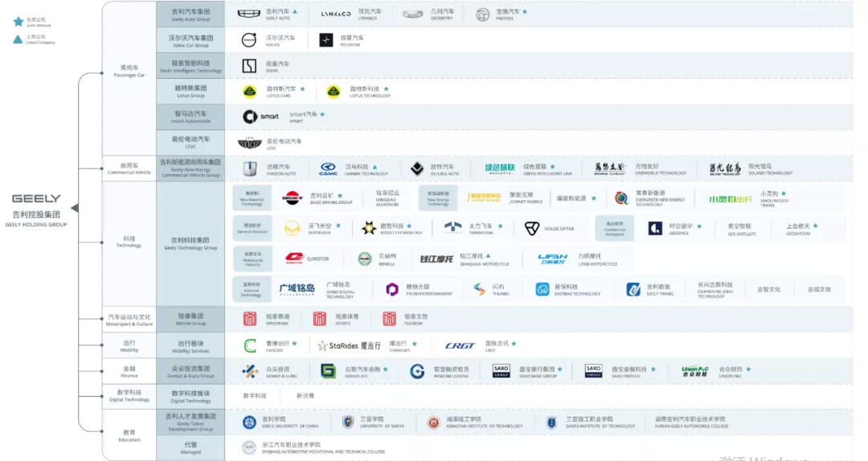868x461 pixels.
Task: Select the green Caocao C logo
Action: (x=250, y=346)
